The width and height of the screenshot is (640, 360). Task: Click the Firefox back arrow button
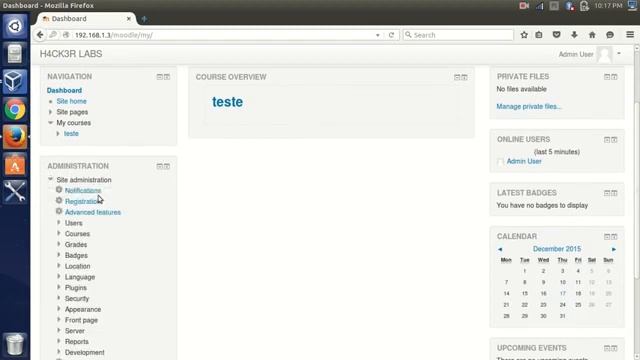click(40, 35)
